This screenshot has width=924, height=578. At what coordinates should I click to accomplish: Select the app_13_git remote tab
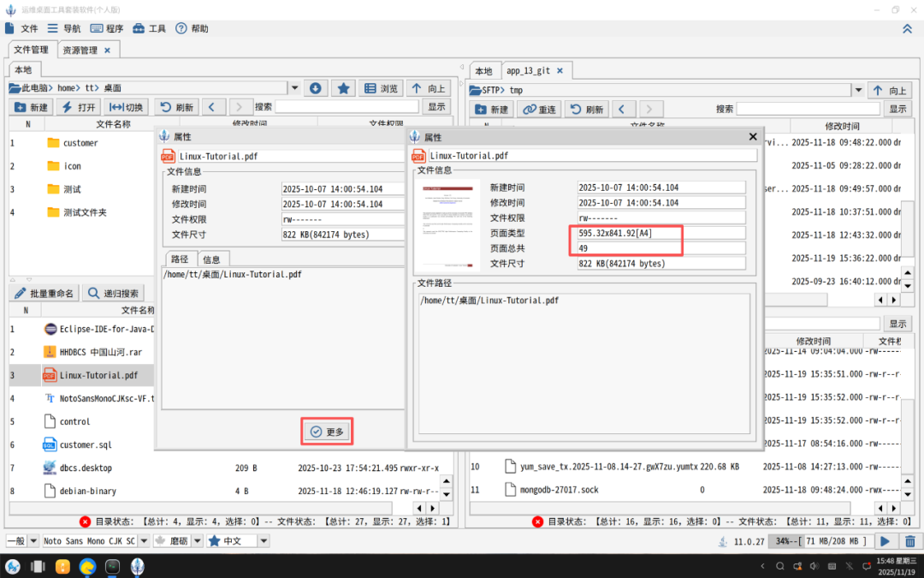528,71
